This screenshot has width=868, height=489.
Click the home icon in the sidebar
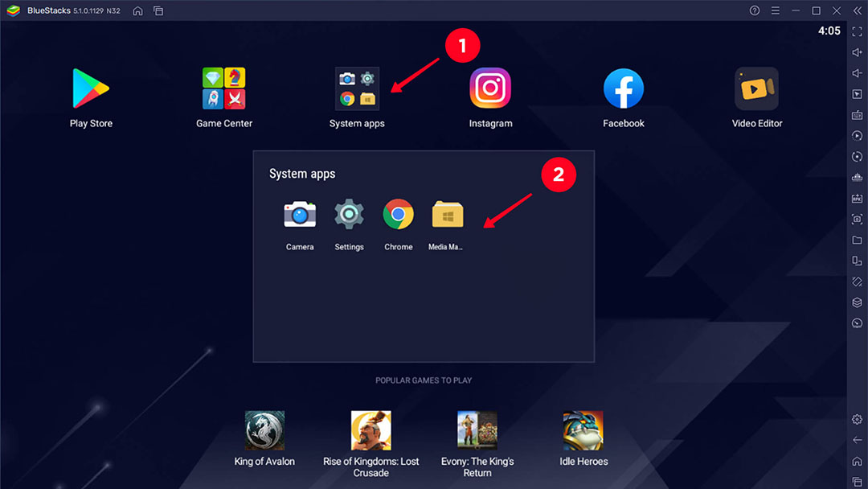coord(857,461)
